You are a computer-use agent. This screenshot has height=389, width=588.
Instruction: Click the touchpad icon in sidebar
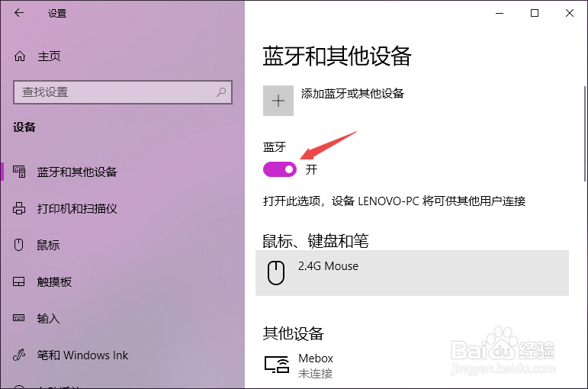coord(19,281)
